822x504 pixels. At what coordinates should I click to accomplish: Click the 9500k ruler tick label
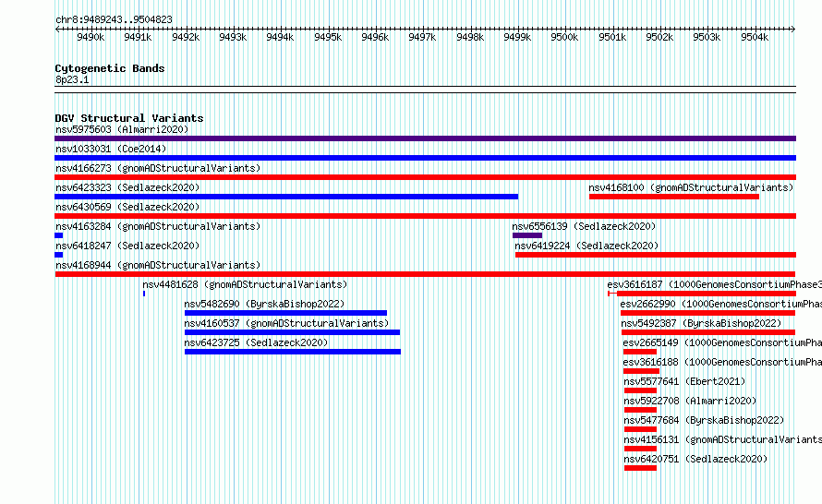point(564,37)
